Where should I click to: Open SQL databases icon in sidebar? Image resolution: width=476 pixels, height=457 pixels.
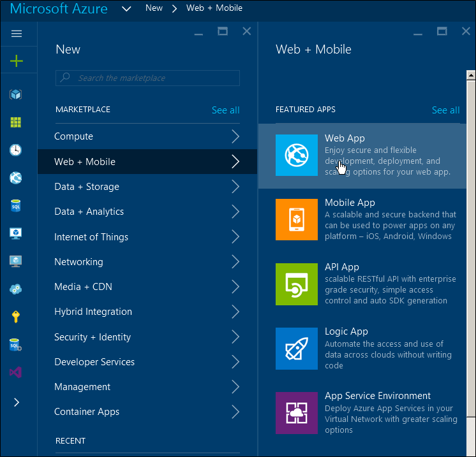click(16, 206)
